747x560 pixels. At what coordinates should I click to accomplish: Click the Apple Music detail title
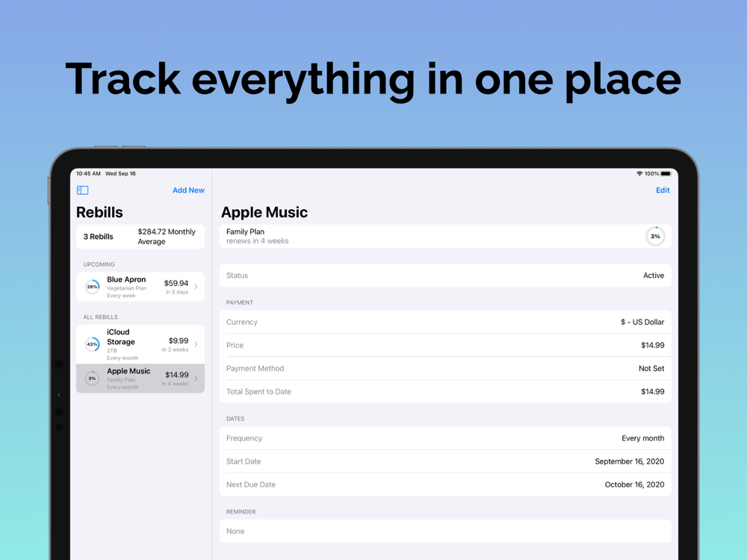(x=264, y=212)
